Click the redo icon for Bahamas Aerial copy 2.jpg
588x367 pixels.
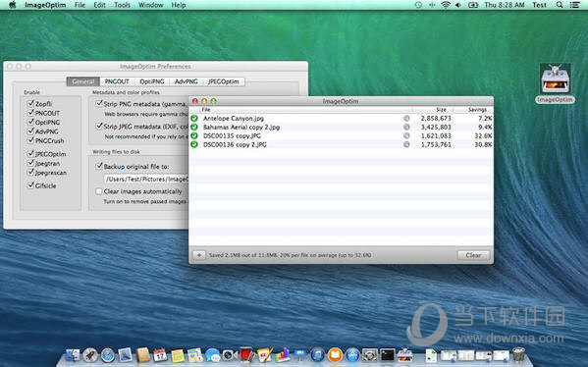pos(406,128)
